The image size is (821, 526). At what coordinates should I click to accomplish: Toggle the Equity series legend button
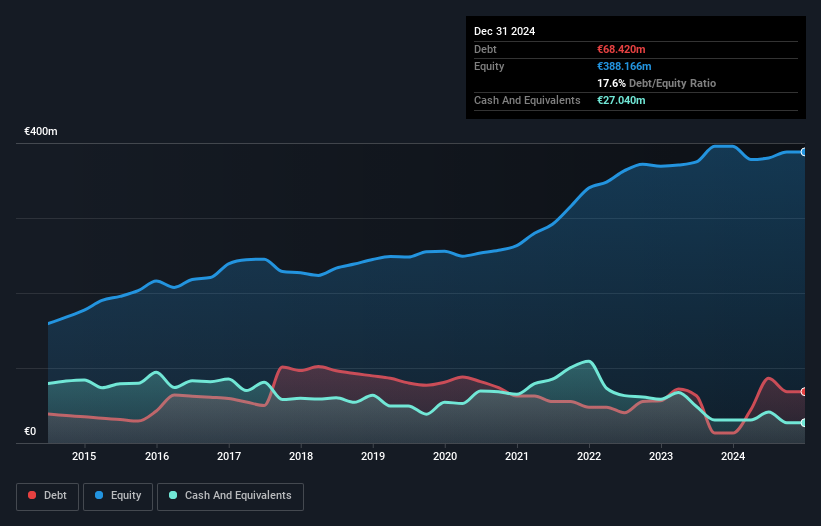[x=118, y=496]
